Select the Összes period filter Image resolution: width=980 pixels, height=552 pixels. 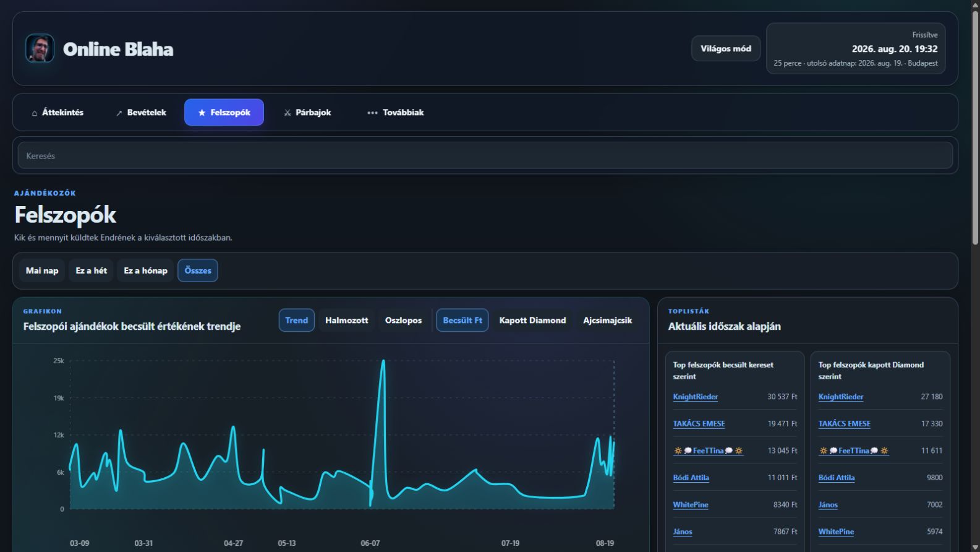198,270
